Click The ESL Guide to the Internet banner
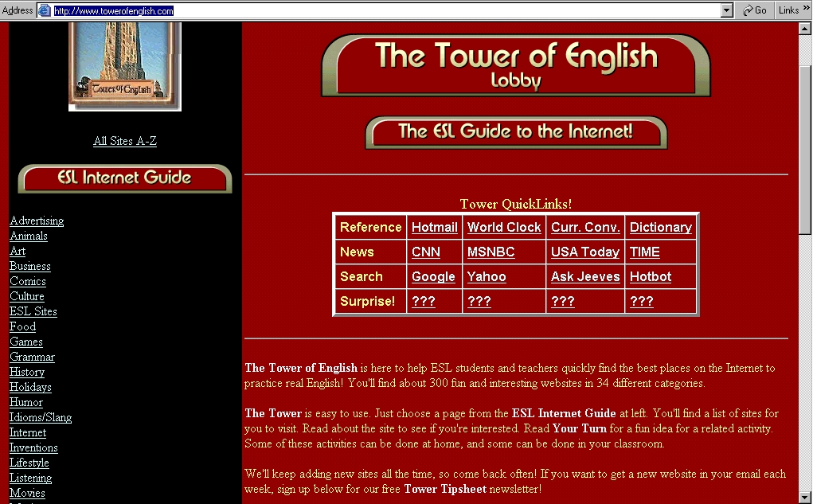Image resolution: width=813 pixels, height=504 pixels. pos(515,132)
